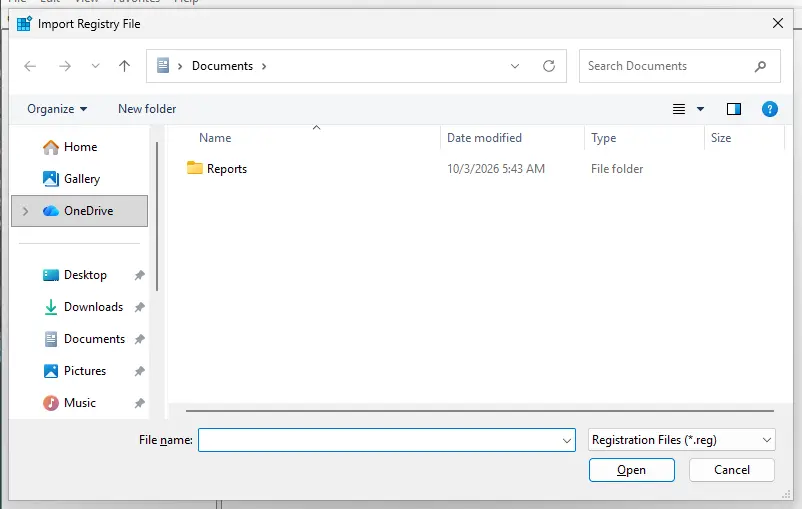Click the File folder type cell

617,169
